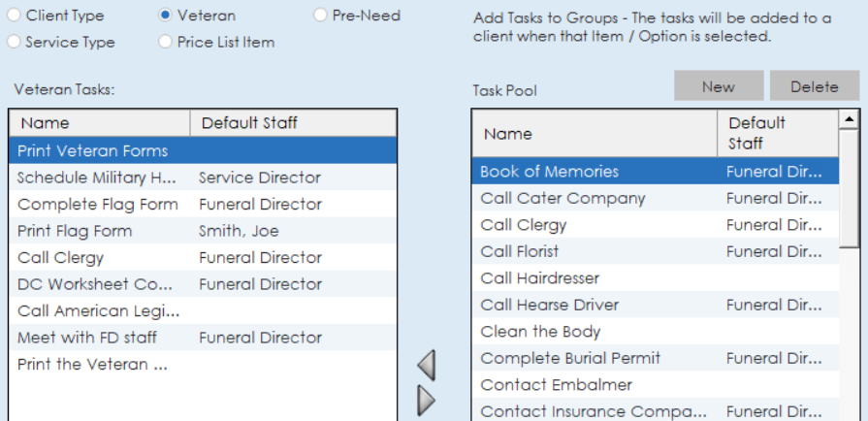Select the Pre-Need radio button
Screen dimensions: 868x421
[320, 16]
